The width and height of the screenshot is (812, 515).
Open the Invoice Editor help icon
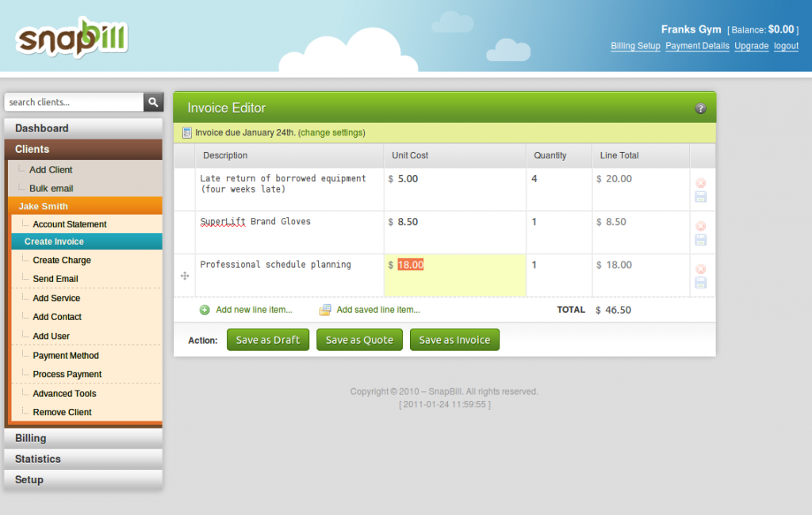click(700, 109)
